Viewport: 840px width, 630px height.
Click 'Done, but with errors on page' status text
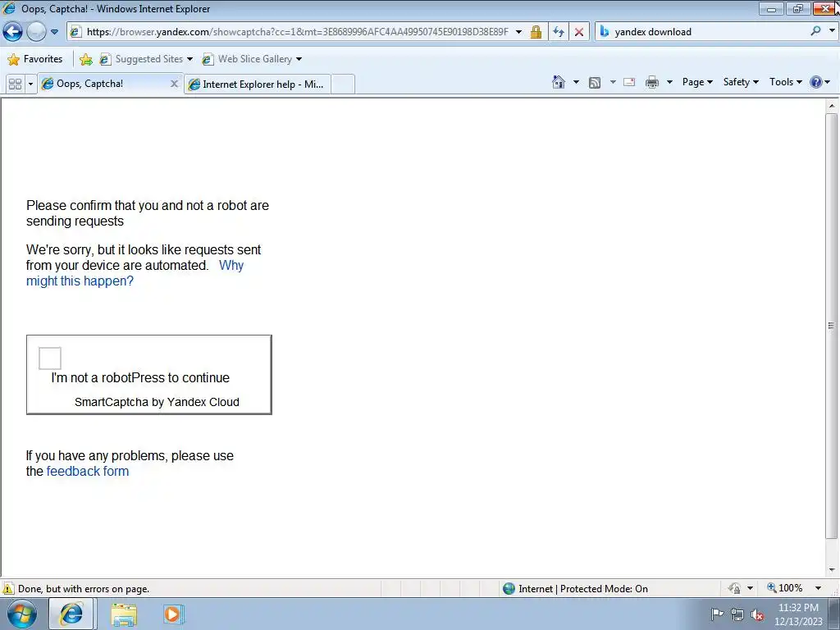(84, 589)
